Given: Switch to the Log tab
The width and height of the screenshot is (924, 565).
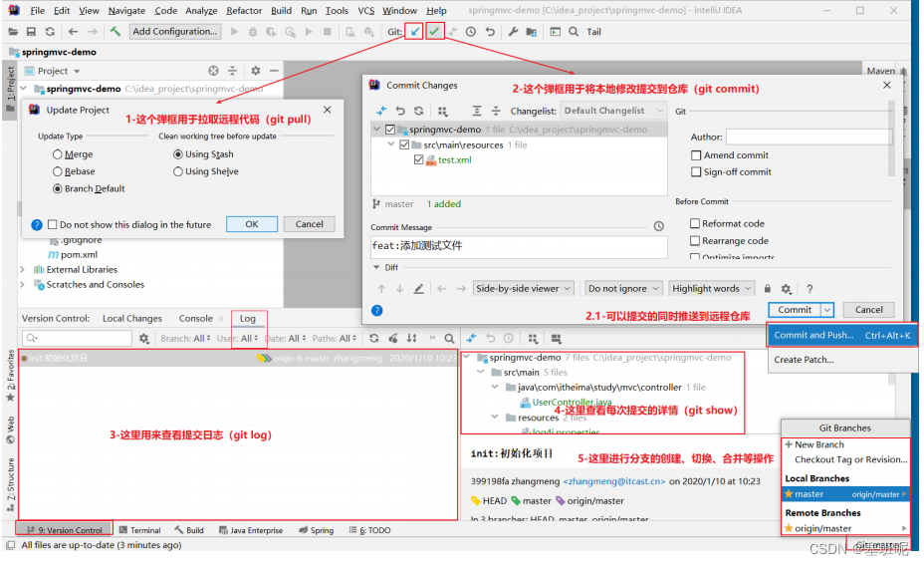Looking at the screenshot, I should (248, 319).
